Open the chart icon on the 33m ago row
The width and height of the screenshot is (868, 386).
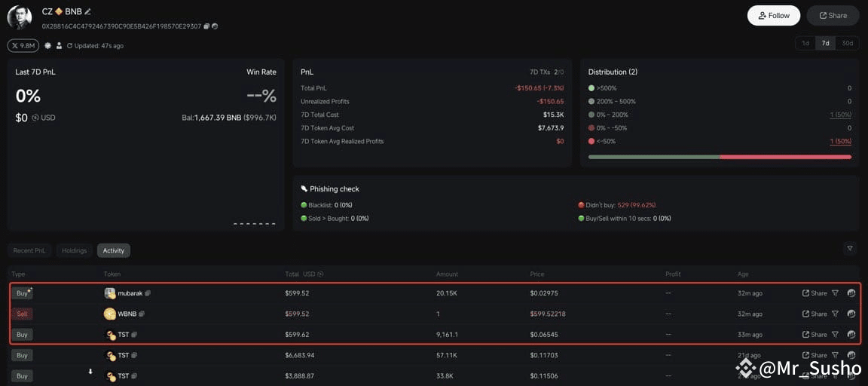pos(851,335)
